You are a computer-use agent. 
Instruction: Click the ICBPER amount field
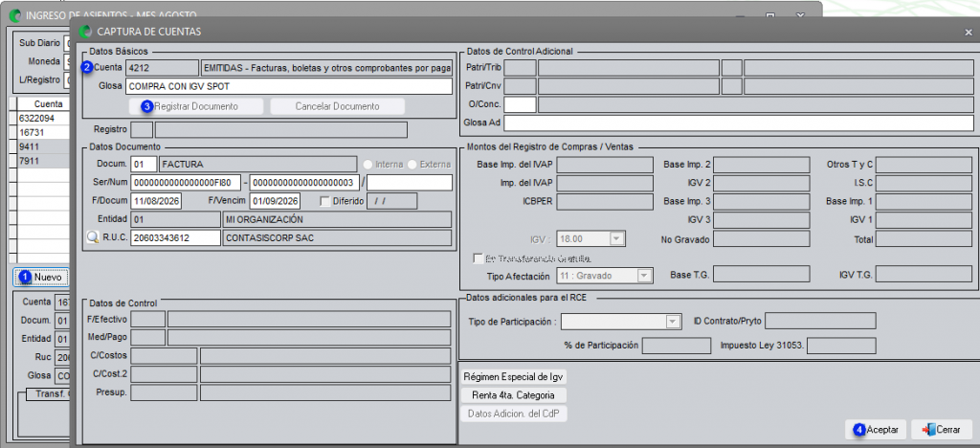pyautogui.click(x=605, y=201)
